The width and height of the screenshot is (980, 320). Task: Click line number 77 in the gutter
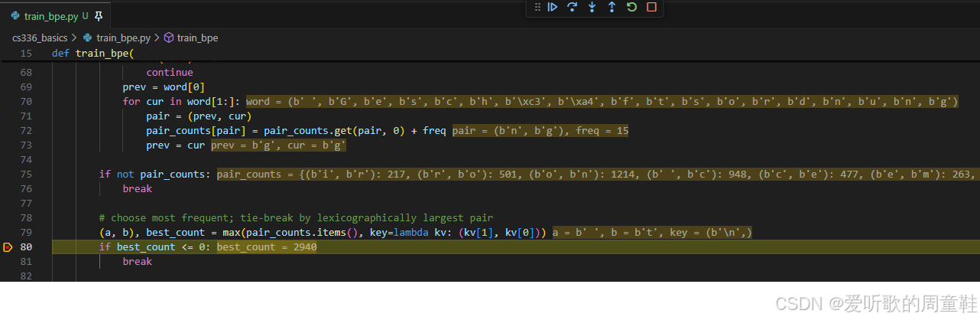tap(26, 204)
